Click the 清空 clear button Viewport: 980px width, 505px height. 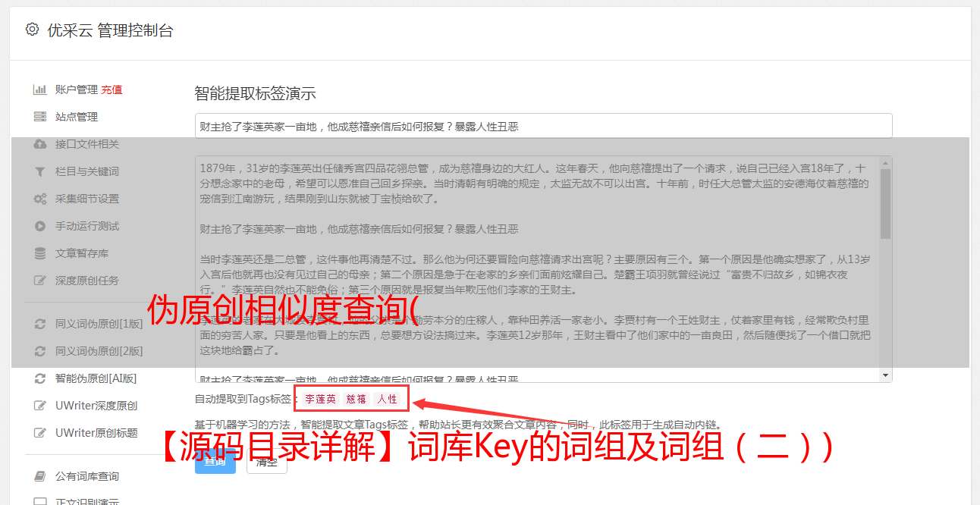pos(266,461)
